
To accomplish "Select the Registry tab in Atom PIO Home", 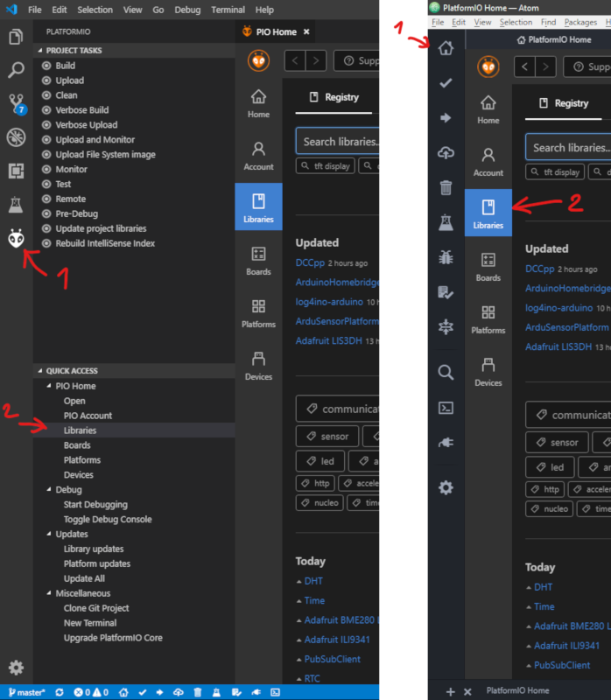I will tap(564, 103).
